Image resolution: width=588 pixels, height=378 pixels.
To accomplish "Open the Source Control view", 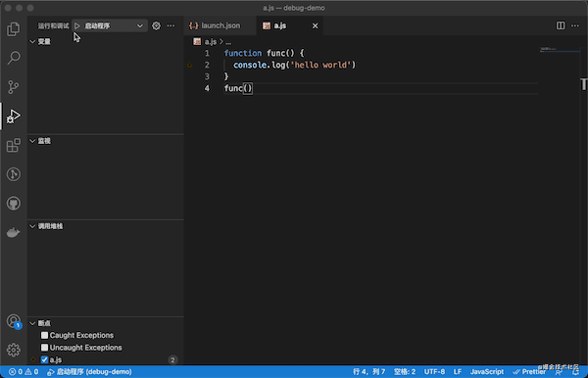I will [14, 87].
